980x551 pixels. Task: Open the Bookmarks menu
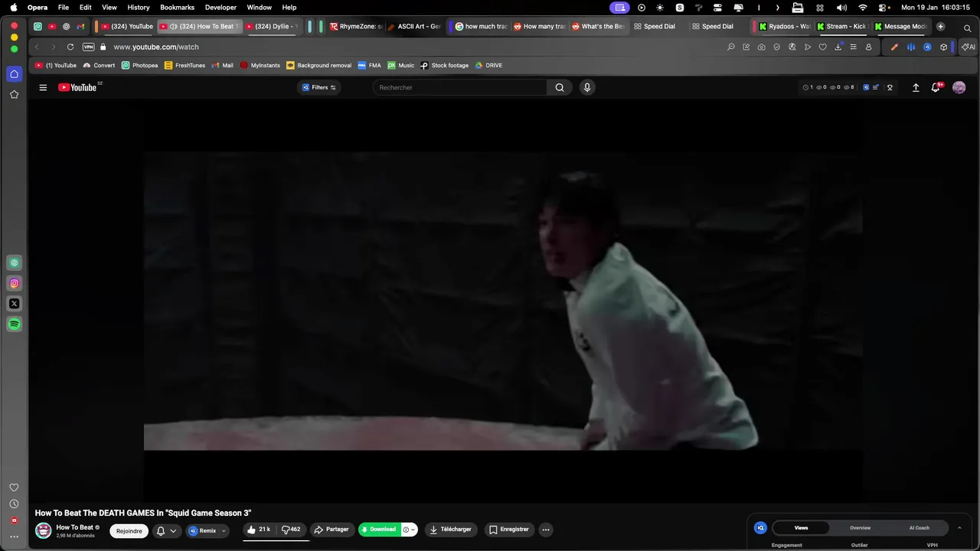pos(177,8)
